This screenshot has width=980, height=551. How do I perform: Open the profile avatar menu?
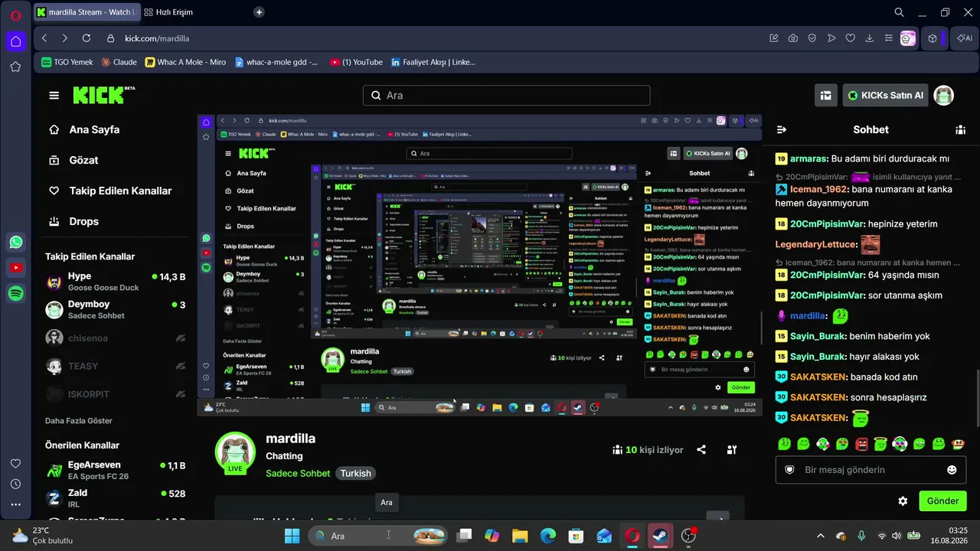943,95
